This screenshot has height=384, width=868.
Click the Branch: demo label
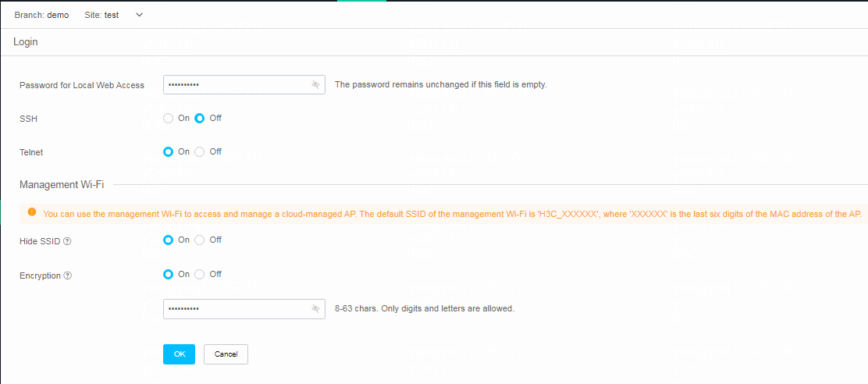click(41, 15)
